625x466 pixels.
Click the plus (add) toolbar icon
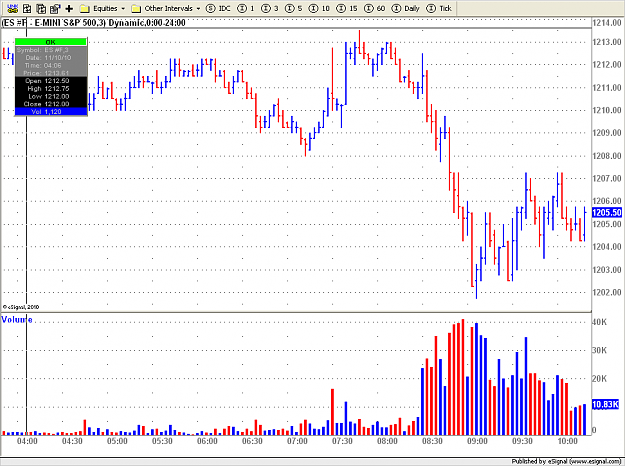tap(69, 8)
